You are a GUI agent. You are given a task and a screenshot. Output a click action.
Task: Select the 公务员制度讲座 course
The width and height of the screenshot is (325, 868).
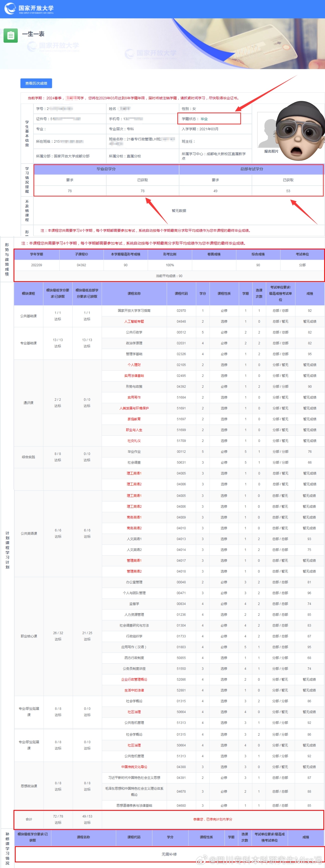point(134,668)
